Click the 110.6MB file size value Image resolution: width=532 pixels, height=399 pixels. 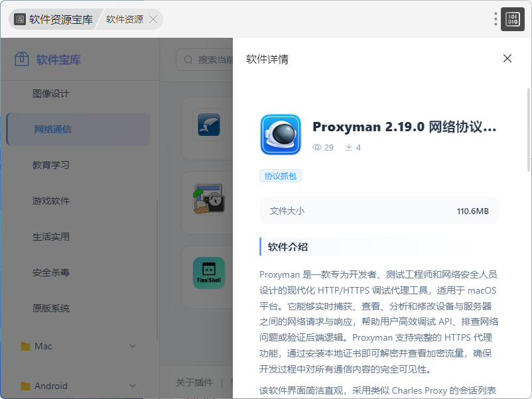(472, 211)
